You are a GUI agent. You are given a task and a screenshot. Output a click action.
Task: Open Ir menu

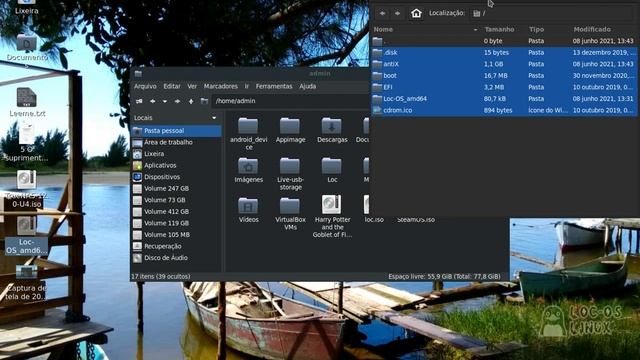(247, 86)
